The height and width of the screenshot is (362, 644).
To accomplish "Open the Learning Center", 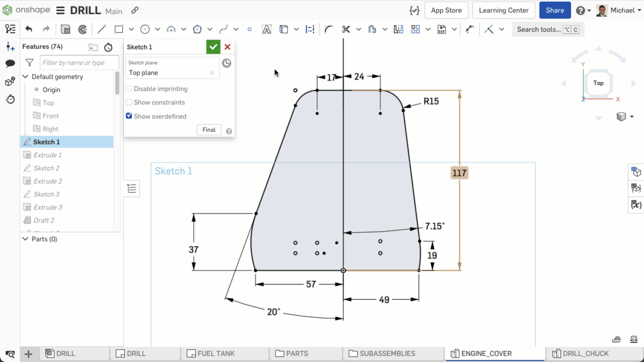I will 504,10.
